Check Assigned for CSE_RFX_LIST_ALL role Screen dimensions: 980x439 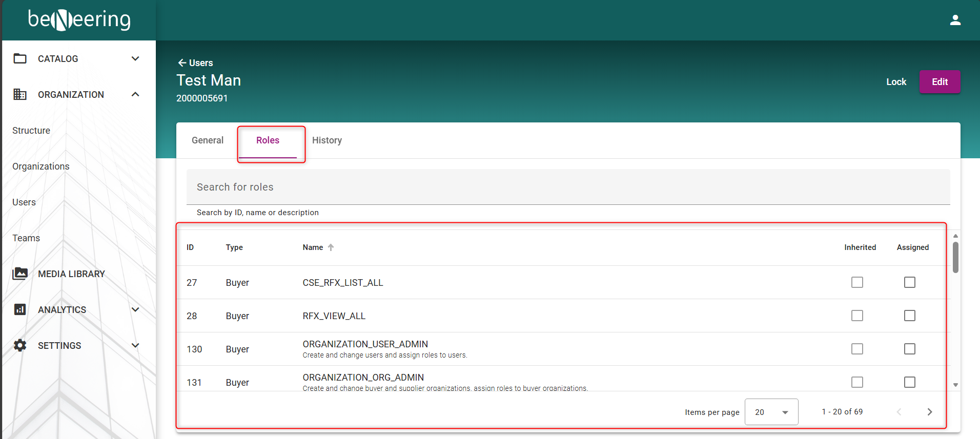[x=909, y=282]
